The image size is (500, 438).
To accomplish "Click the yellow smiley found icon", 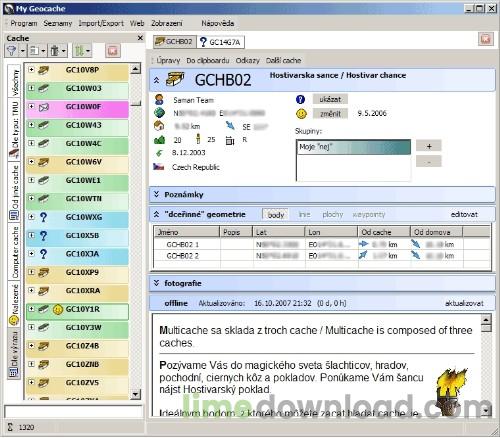I will 301,114.
